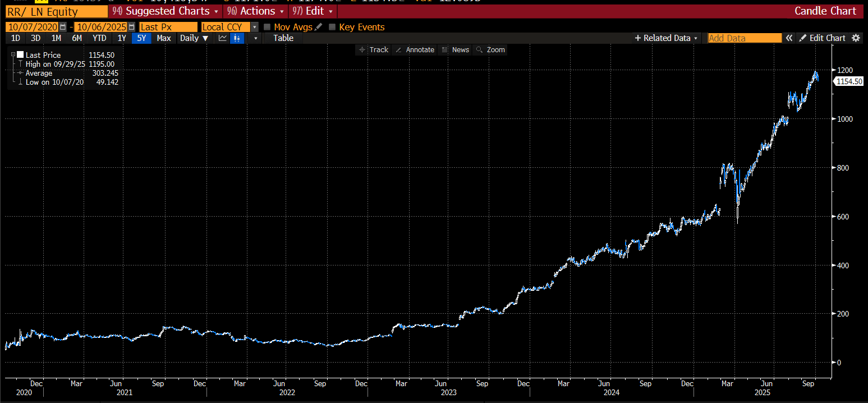Collapse panel with double-chevron icon
Screen dimensions: 868x403
pyautogui.click(x=789, y=38)
